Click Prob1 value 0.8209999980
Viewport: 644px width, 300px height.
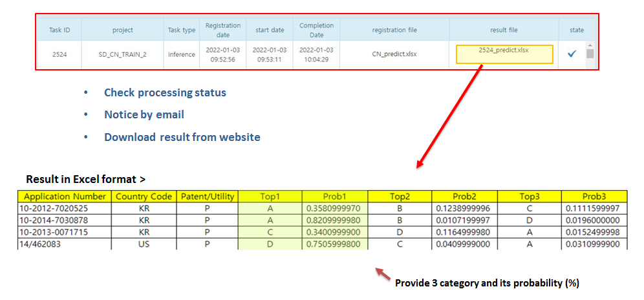[x=335, y=220]
